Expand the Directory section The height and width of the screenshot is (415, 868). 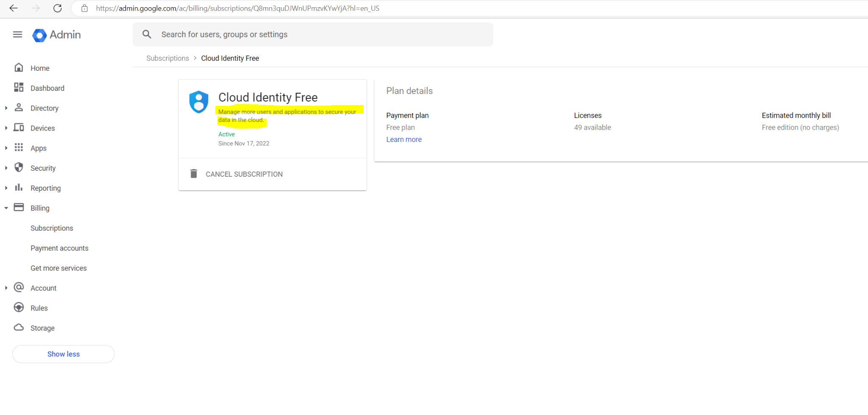(x=6, y=108)
